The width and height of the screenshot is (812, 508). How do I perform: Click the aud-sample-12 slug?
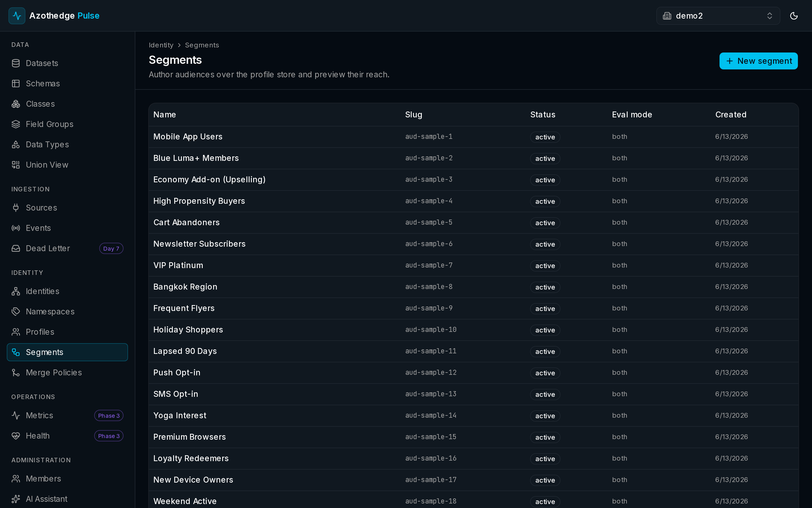pyautogui.click(x=431, y=373)
